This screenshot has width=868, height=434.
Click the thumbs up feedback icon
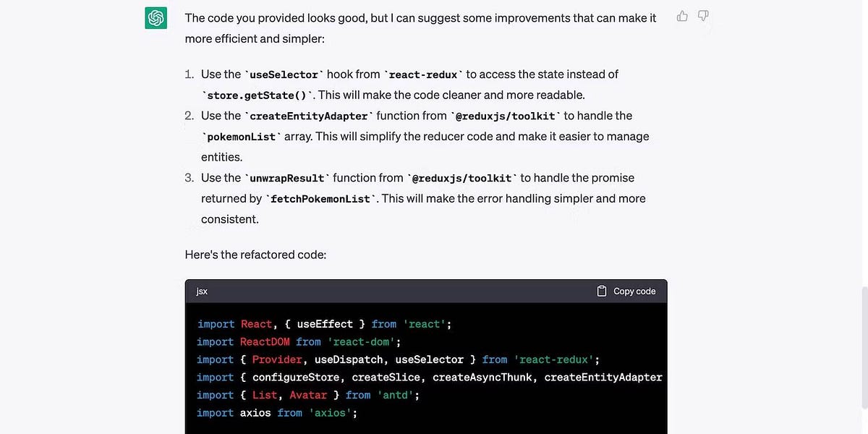(x=682, y=16)
